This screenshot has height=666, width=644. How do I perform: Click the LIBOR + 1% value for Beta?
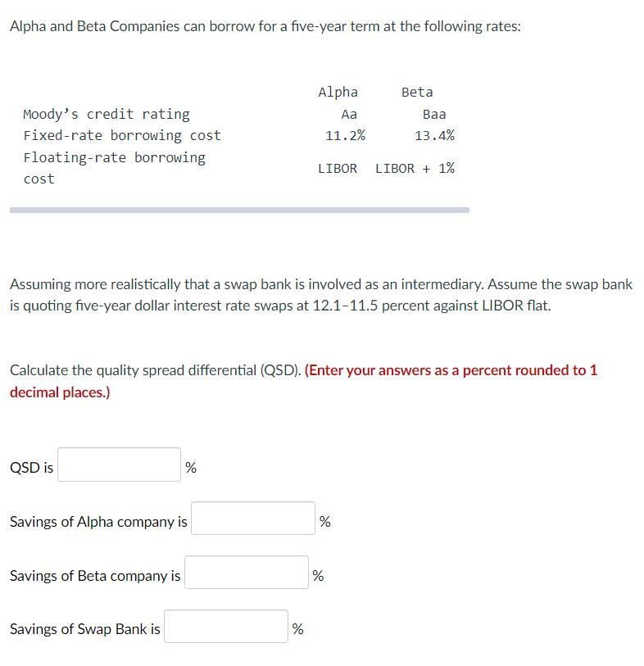[x=415, y=167]
